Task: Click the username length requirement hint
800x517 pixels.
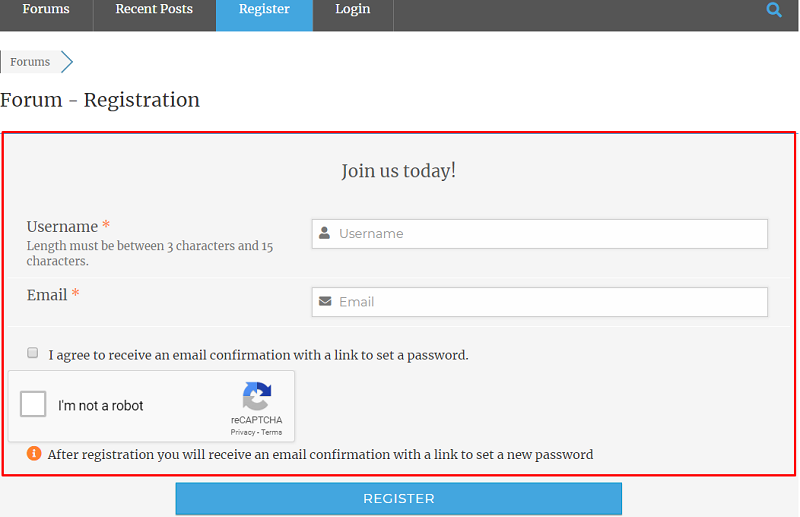Action: coord(150,253)
